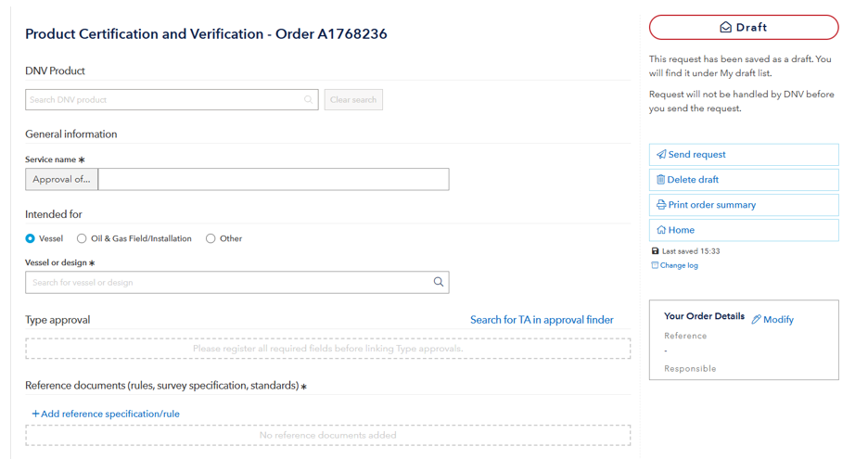Focus the Search DNV product field
The image size is (868, 459).
(165, 100)
